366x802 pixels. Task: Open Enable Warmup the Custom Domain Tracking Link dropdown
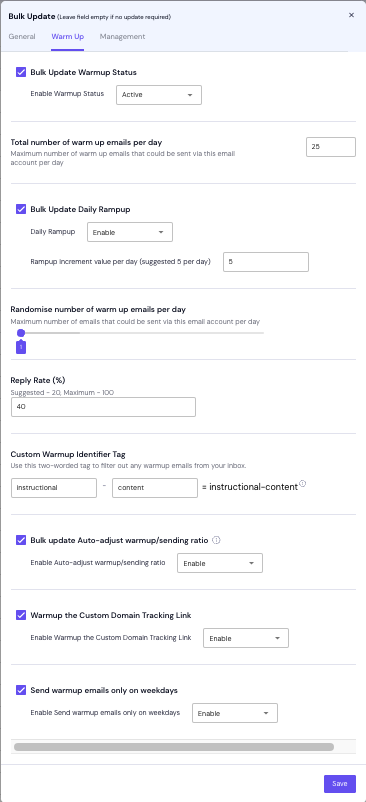coord(246,638)
